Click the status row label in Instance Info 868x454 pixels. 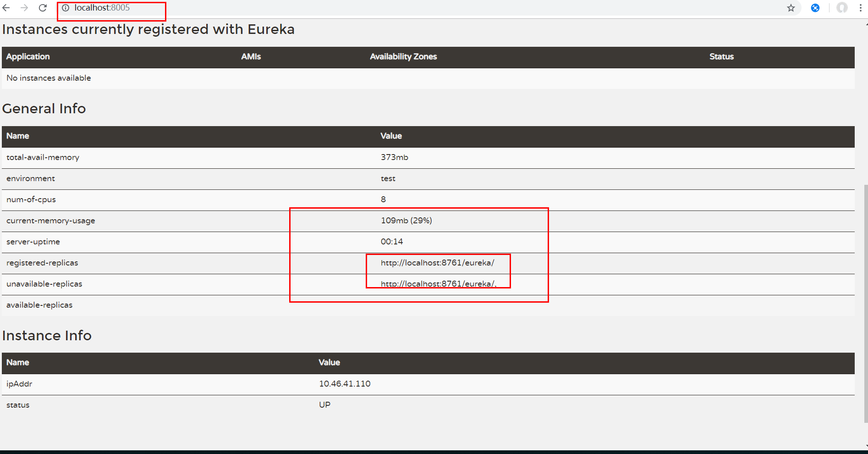coord(18,405)
